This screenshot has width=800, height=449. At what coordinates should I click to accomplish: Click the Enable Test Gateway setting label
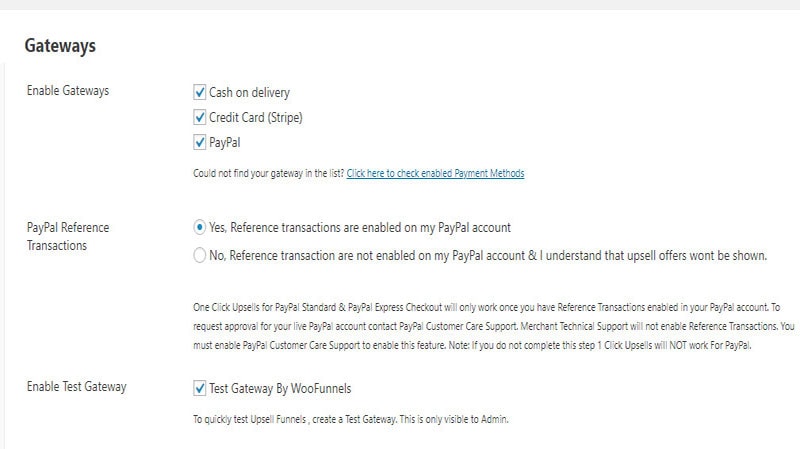point(77,386)
